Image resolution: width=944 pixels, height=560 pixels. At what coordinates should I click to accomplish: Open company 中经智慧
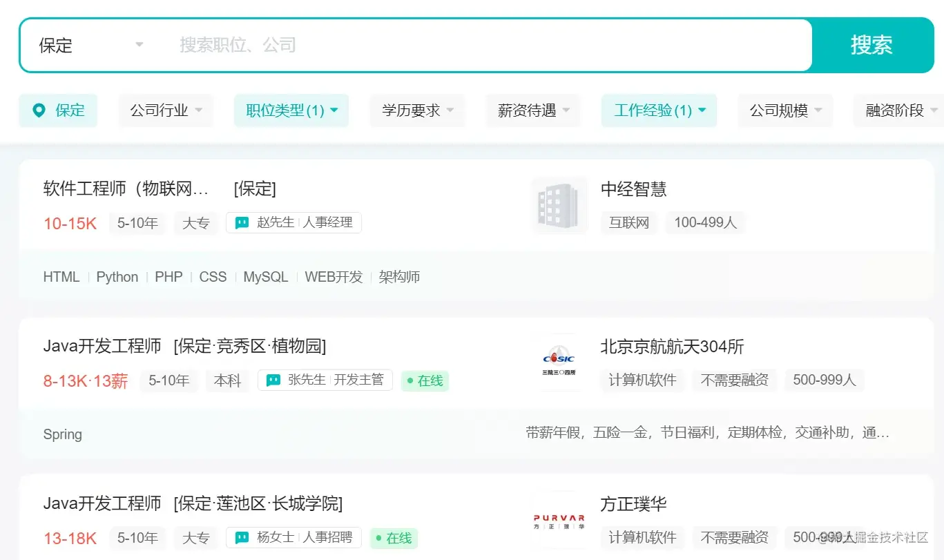coord(633,189)
